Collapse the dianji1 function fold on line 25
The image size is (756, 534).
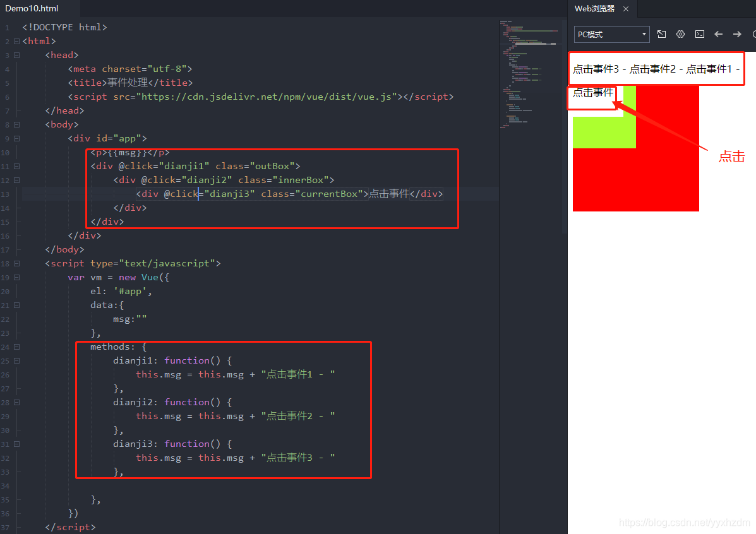pyautogui.click(x=17, y=361)
